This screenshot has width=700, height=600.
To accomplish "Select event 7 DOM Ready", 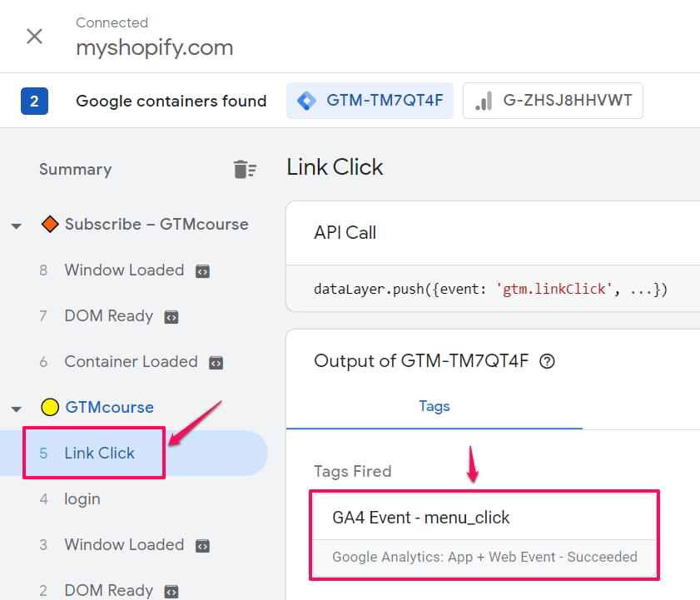I will (x=108, y=315).
